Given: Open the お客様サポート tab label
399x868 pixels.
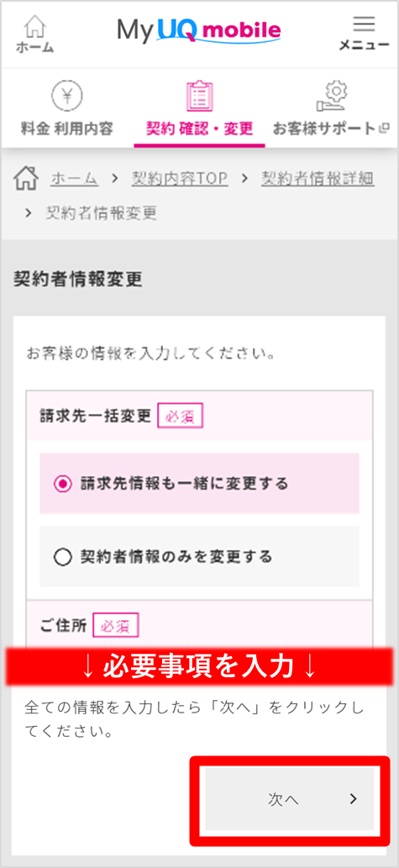Looking at the screenshot, I should (x=325, y=129).
